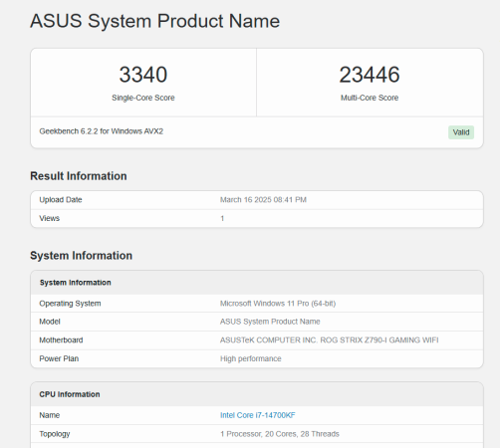Select the Microsoft Windows 11 Pro (64-bit) value
500x448 pixels.
pyautogui.click(x=278, y=304)
